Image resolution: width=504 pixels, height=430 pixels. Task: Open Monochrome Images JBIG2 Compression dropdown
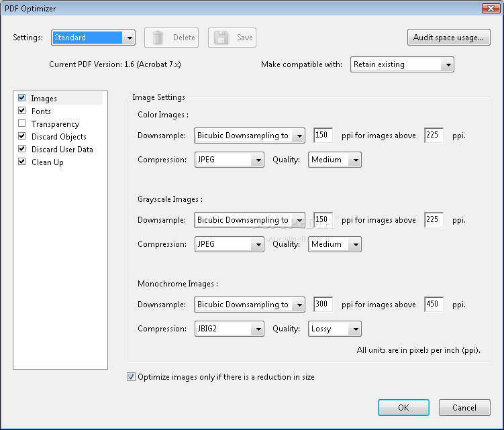click(229, 329)
